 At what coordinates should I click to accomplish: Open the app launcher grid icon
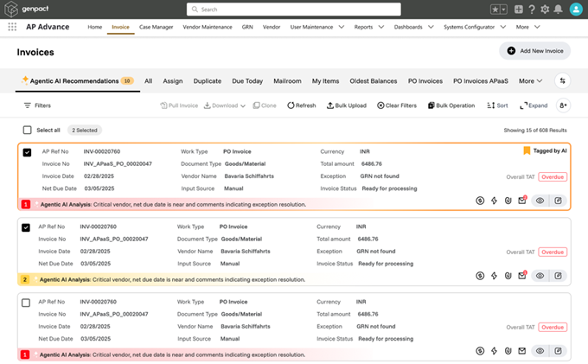(12, 27)
